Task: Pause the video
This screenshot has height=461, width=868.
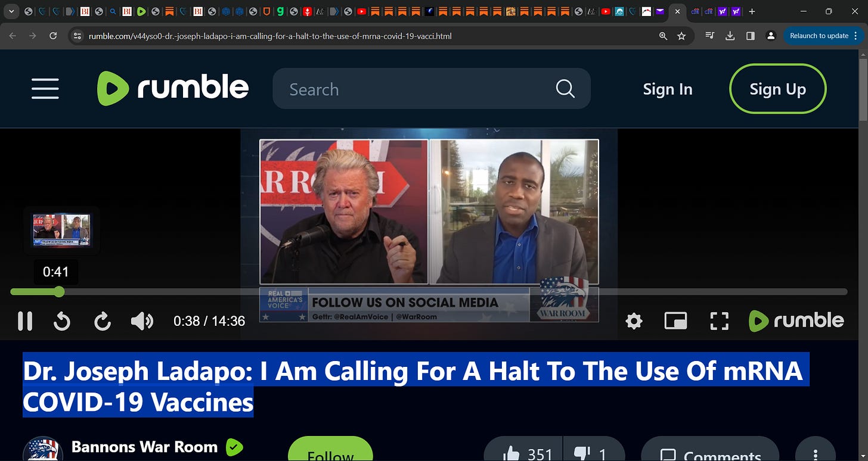Action: pyautogui.click(x=25, y=321)
